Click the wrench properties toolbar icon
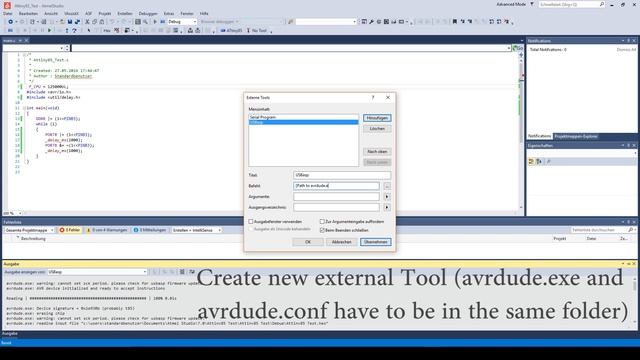The width and height of the screenshot is (640, 360). (x=371, y=22)
